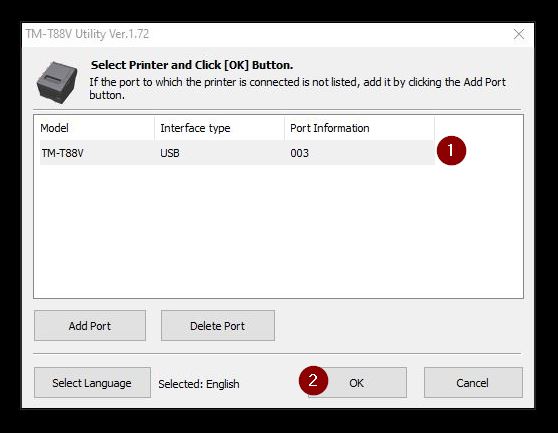Click the empty area of the printer list

pos(278,231)
